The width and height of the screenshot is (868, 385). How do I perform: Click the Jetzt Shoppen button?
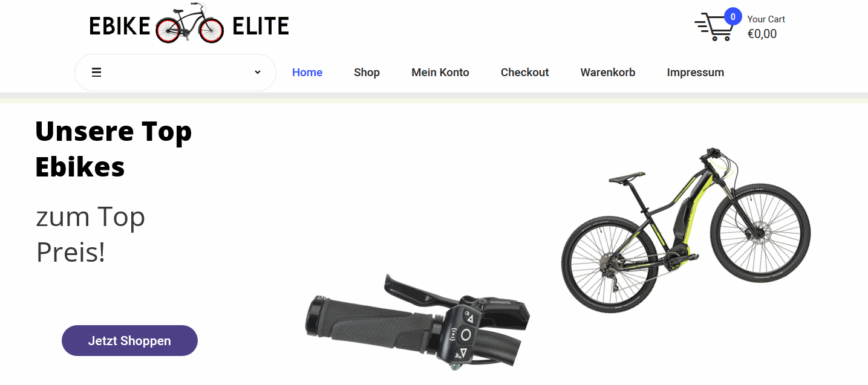point(129,341)
